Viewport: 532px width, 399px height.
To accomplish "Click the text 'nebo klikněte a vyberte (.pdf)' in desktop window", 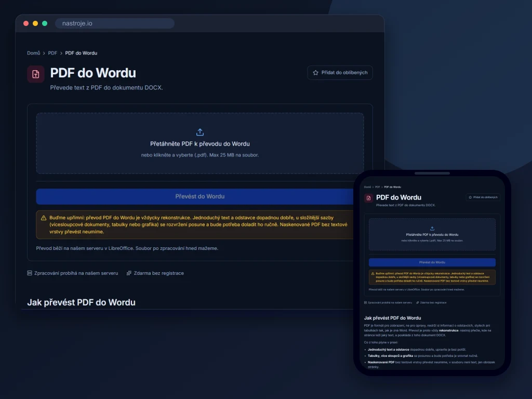I will point(174,155).
